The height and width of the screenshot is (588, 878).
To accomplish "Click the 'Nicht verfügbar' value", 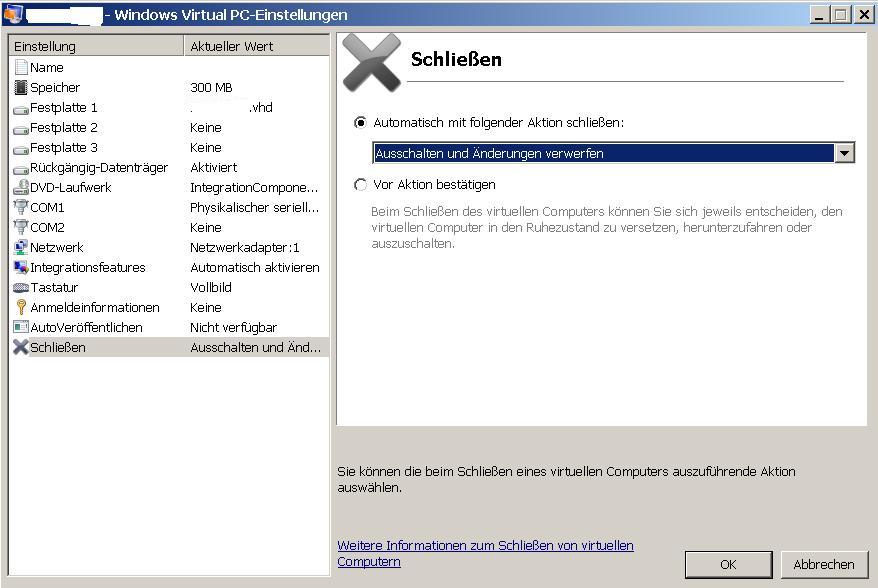I will [233, 328].
